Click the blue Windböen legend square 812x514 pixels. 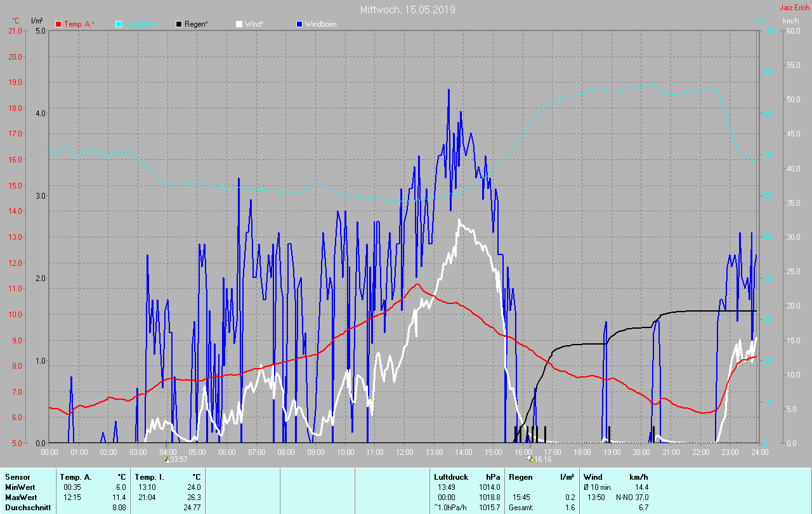[299, 24]
